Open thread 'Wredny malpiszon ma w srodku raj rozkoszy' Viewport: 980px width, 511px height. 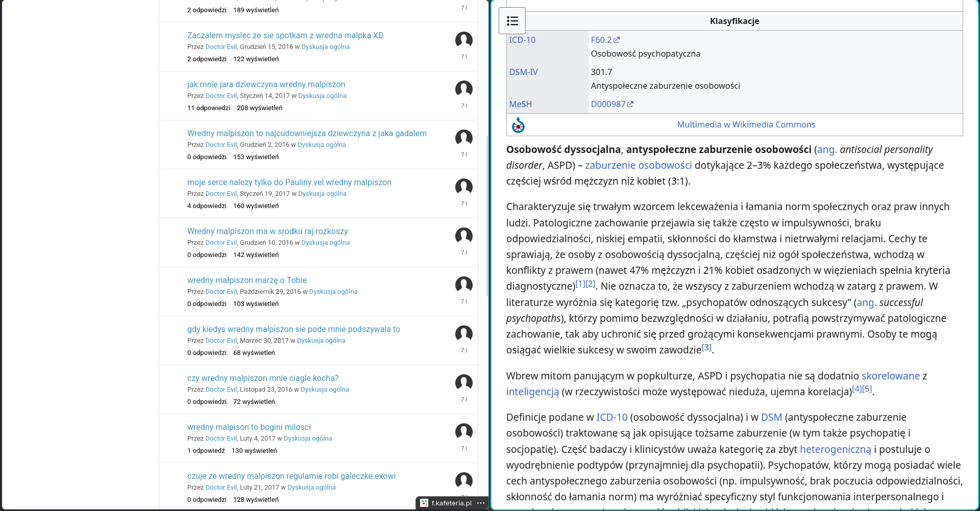point(267,231)
